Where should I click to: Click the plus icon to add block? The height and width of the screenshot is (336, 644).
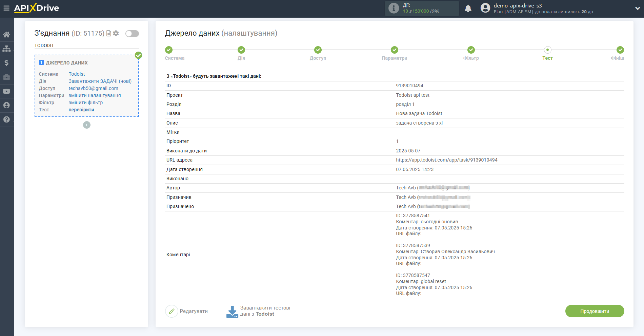(87, 125)
